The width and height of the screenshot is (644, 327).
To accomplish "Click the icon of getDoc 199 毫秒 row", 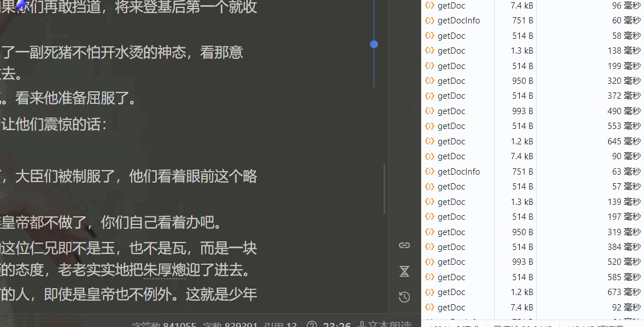I will [430, 66].
